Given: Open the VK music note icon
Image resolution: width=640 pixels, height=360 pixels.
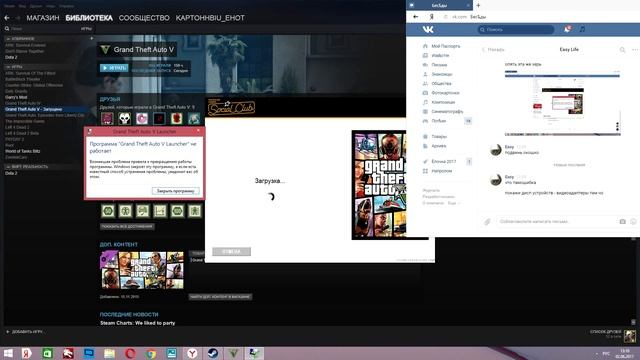Looking at the screenshot, I should (x=582, y=29).
